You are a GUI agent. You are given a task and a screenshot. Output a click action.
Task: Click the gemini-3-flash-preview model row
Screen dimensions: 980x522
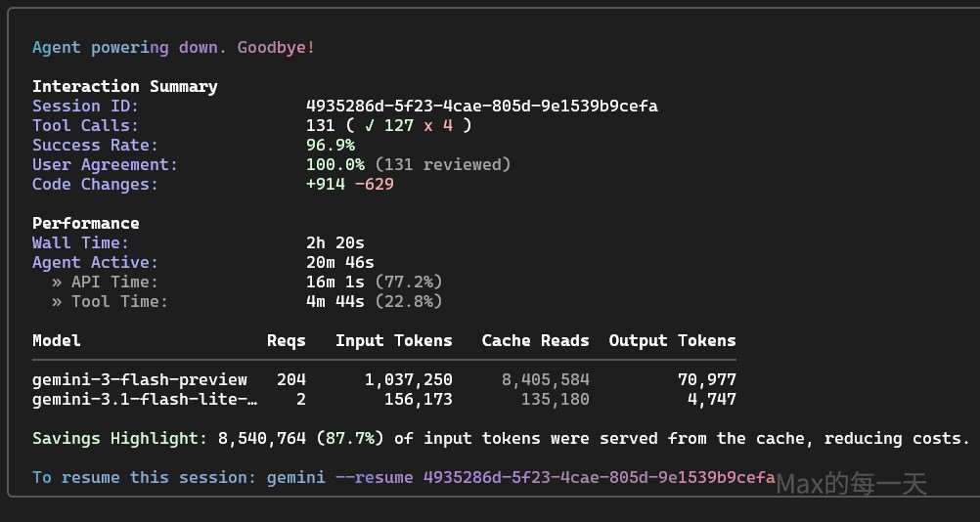140,379
